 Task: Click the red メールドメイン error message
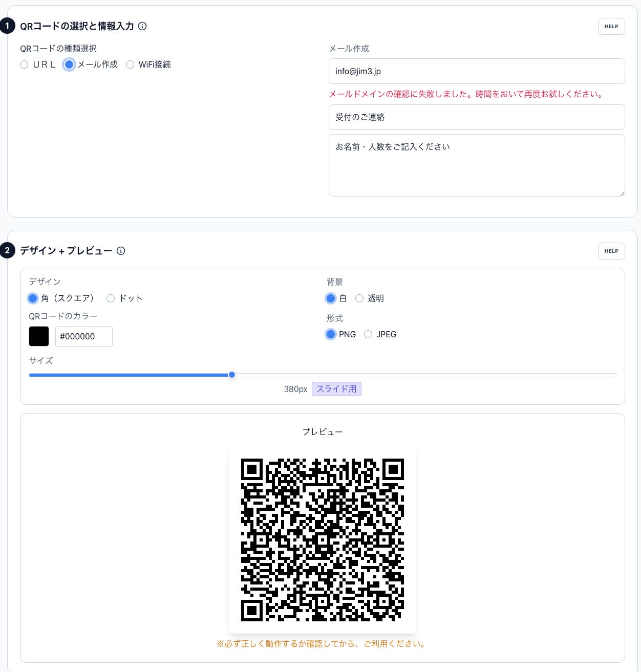click(x=467, y=94)
